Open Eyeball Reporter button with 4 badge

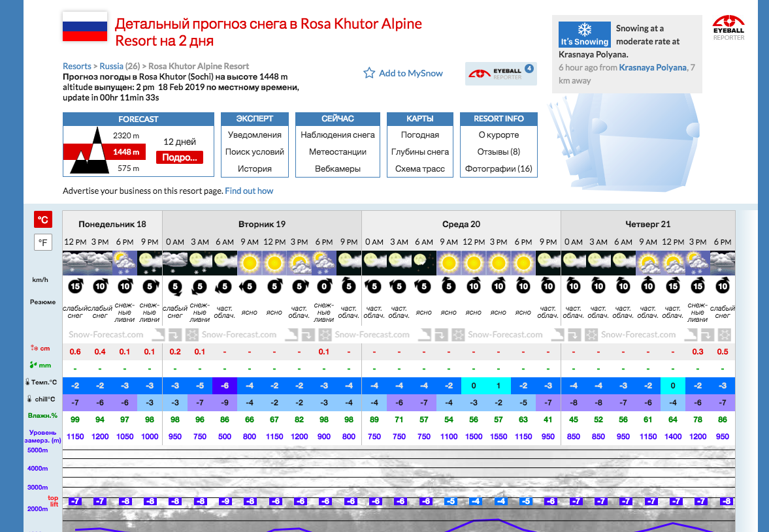click(500, 74)
